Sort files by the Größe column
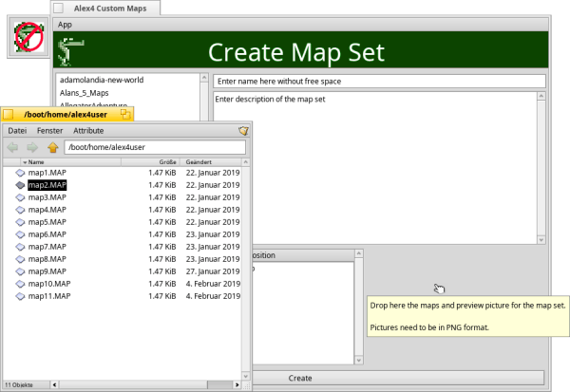This screenshot has height=392, width=570. [x=162, y=162]
